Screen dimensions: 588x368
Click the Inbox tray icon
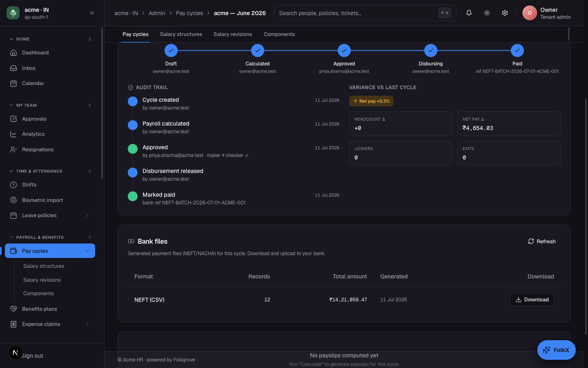click(13, 68)
